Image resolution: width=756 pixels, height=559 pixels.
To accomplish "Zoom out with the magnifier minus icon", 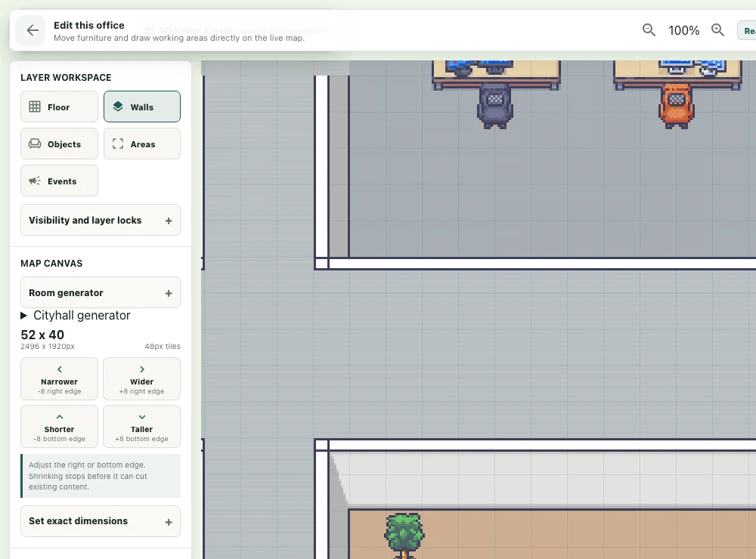I will (649, 30).
